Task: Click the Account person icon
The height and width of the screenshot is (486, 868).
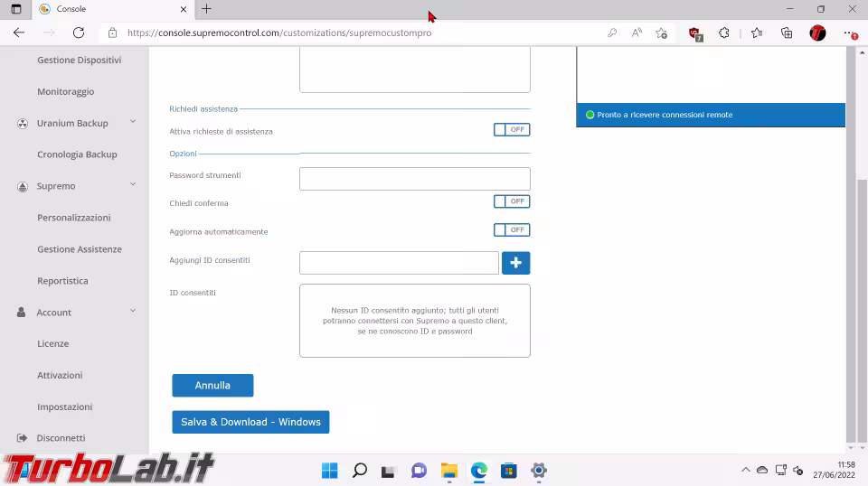Action: [x=21, y=312]
